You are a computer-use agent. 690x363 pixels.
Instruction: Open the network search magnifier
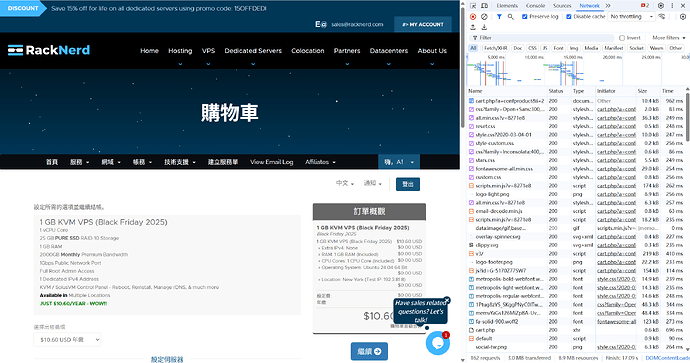coord(510,17)
